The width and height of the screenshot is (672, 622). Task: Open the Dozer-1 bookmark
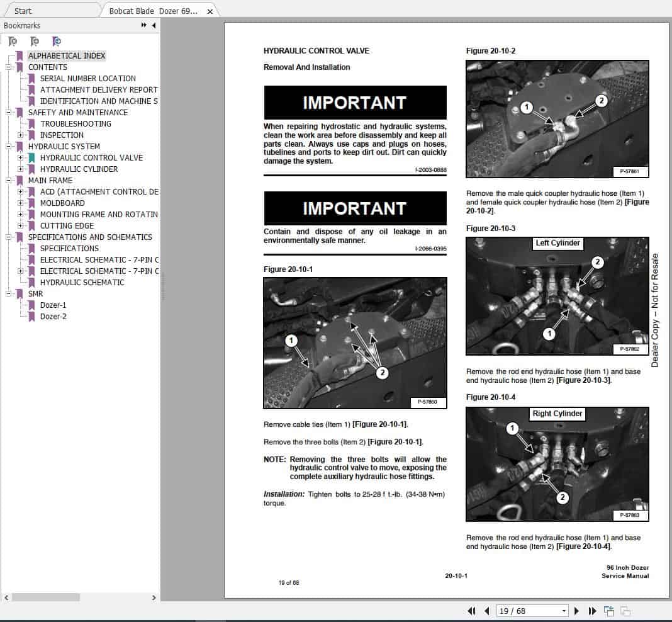point(53,305)
